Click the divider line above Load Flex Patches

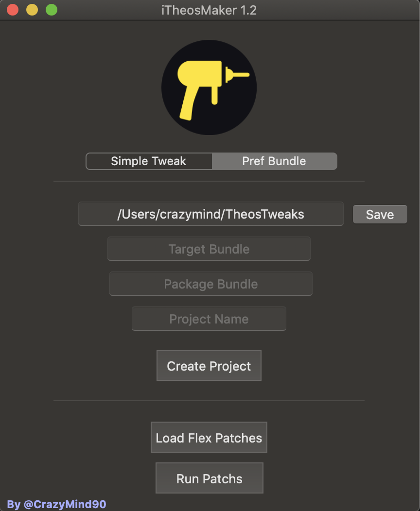click(x=209, y=401)
